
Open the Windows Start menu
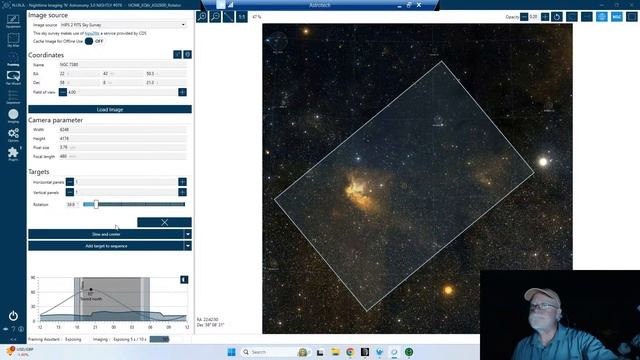[x=231, y=352]
